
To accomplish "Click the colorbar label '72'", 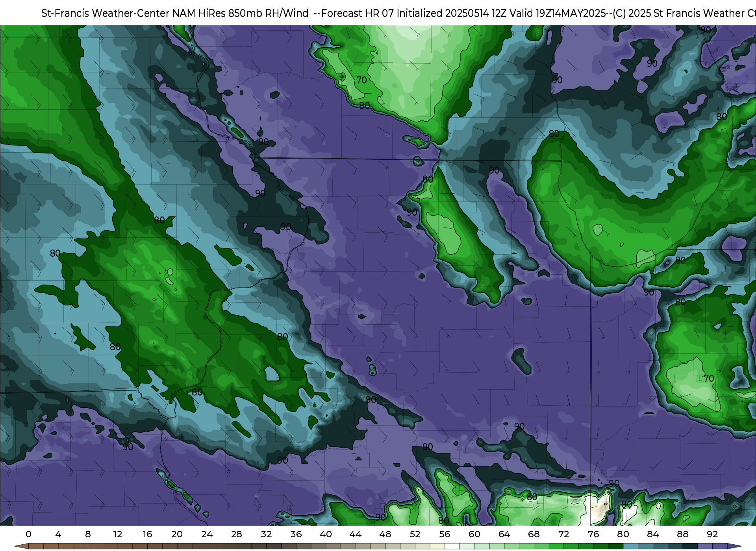I will click(x=563, y=534).
